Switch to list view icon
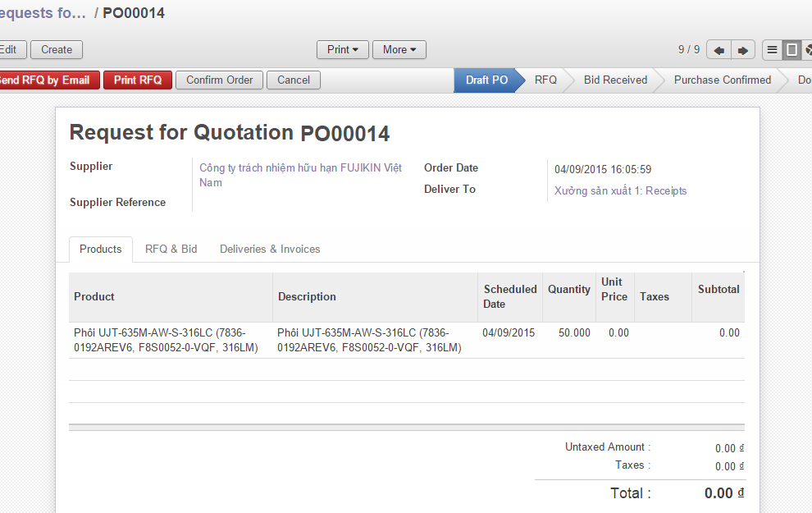 tap(772, 50)
